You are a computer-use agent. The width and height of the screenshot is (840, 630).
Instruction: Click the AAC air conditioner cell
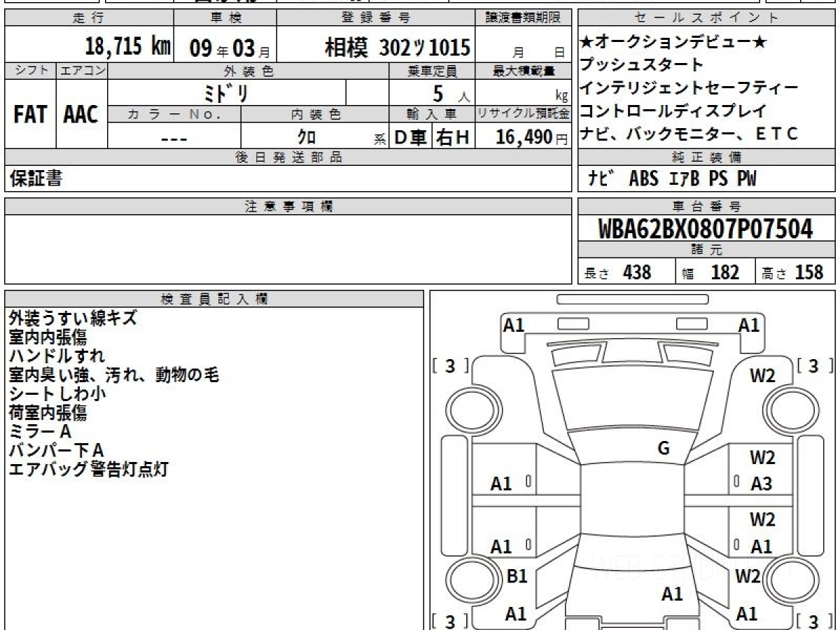(81, 115)
